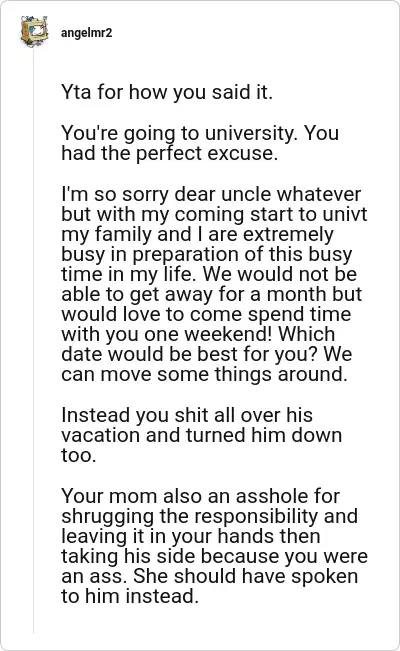The width and height of the screenshot is (400, 651).
Task: Click the line 'shrugging the responsibility and'
Action: (209, 516)
